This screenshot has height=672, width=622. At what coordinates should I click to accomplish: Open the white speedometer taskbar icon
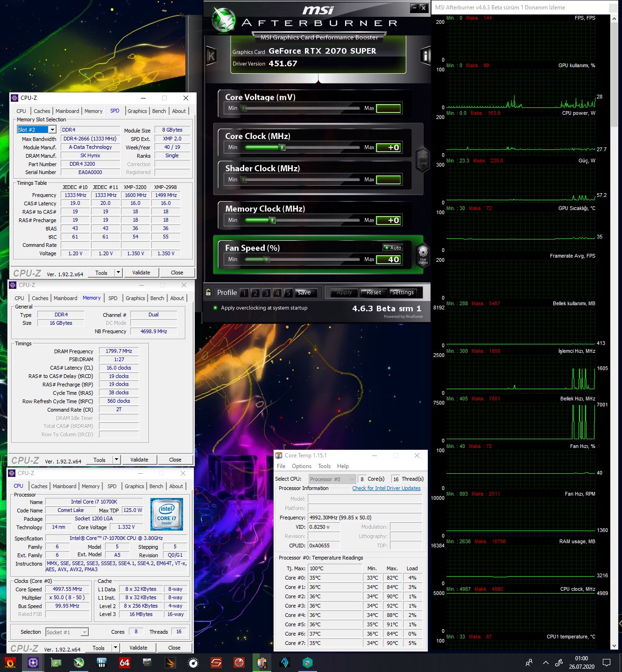[x=193, y=662]
